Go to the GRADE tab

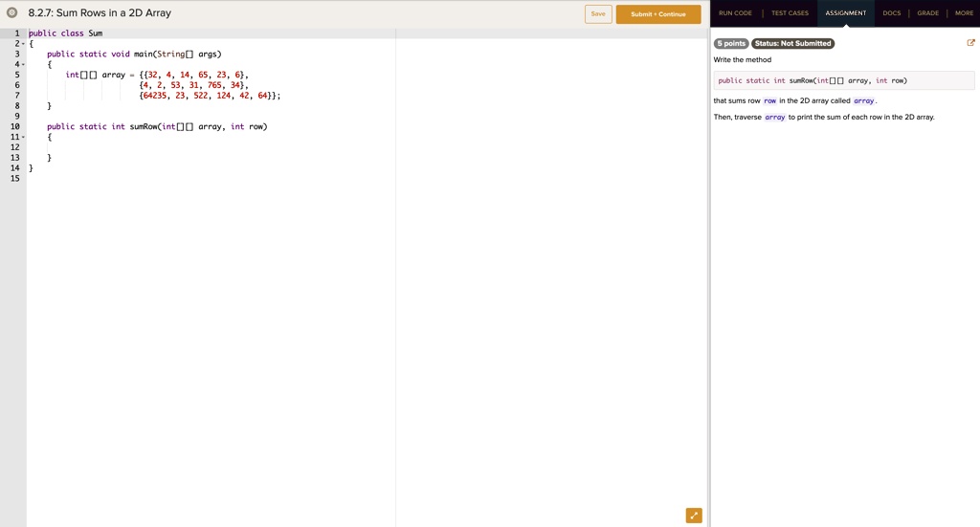pos(927,13)
